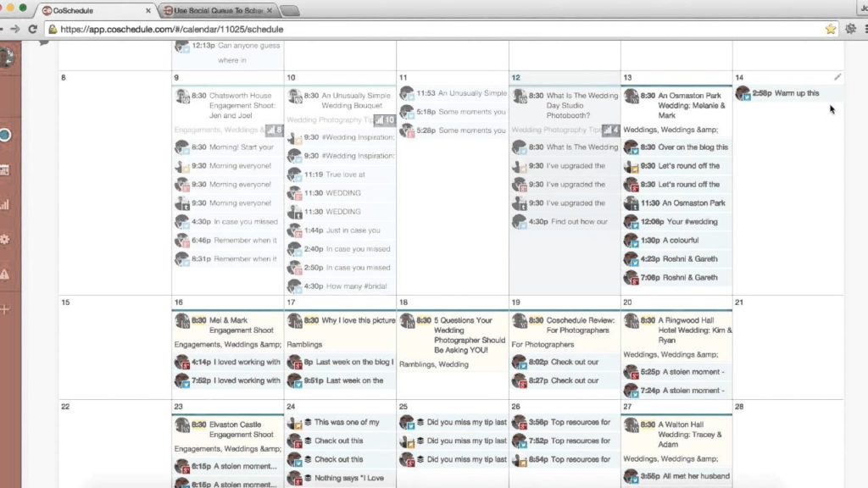Viewport: 868px width, 488px height.
Task: Select '11:53 An Unusually Simple' on day 11
Action: pos(453,93)
